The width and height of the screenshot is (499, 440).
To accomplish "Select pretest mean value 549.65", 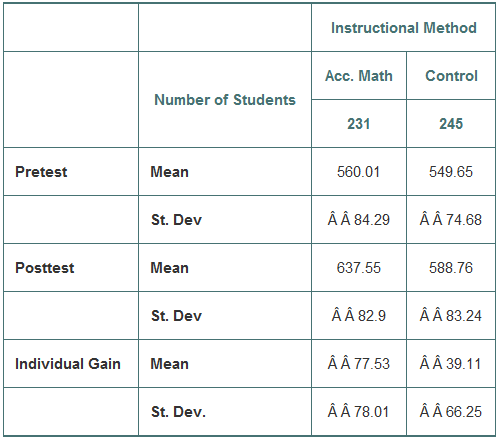I will pos(451,172).
